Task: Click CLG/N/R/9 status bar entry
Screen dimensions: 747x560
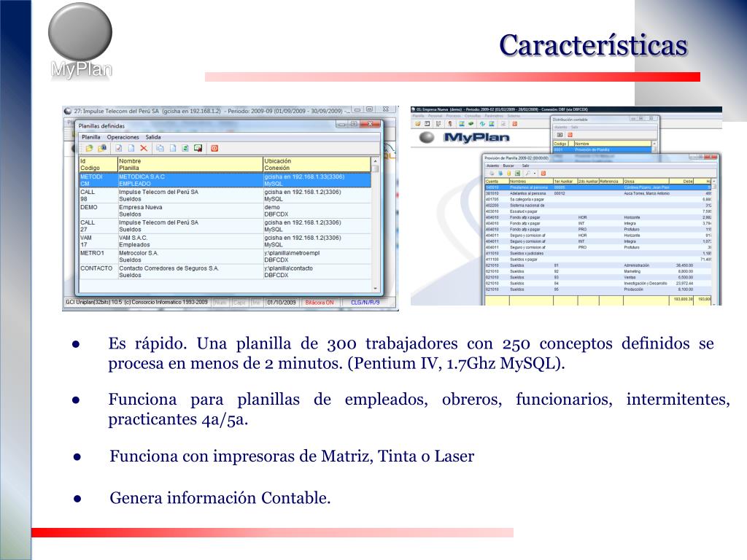Action: click(365, 303)
